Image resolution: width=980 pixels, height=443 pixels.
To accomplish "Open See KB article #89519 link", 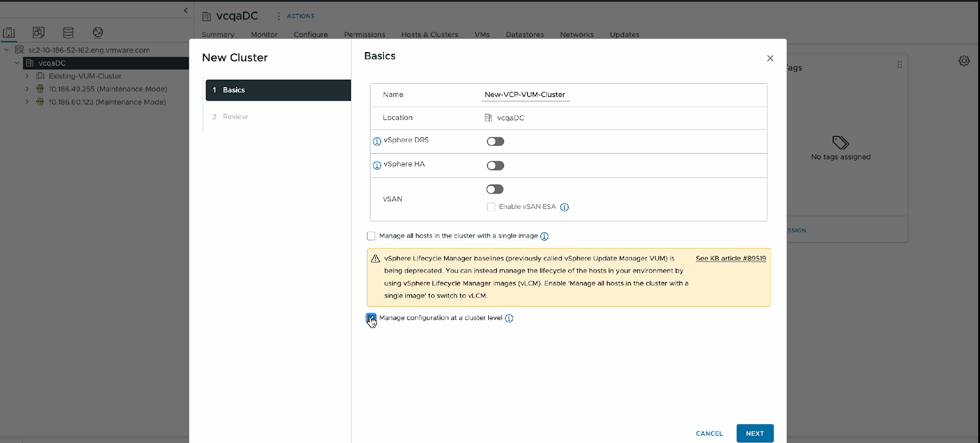I will click(731, 259).
